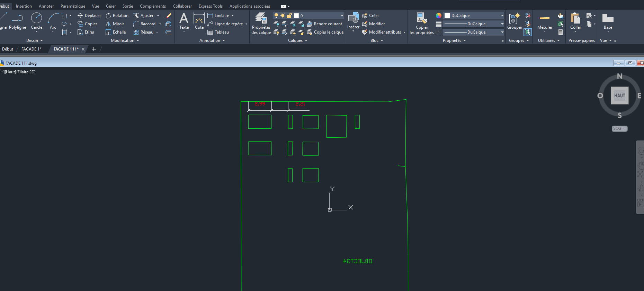644x291 pixels.
Task: Open the Linéaire dimension dropdown arrow
Action: [233, 16]
